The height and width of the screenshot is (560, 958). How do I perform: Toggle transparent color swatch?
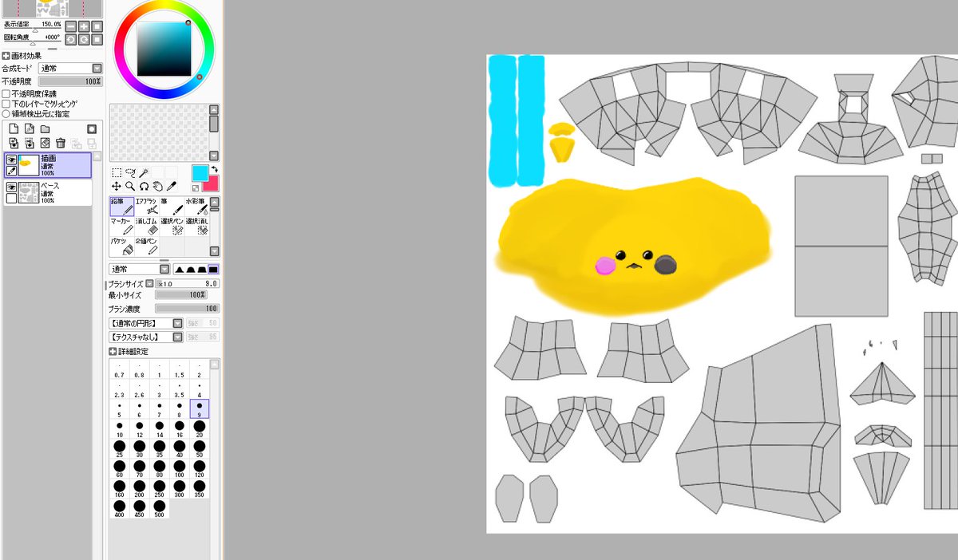point(196,188)
